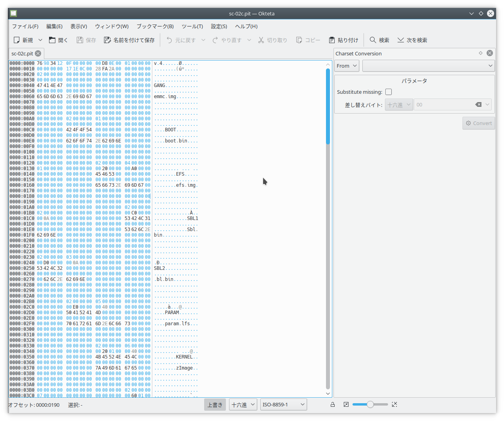This screenshot has width=504, height=421.
Task: Click the 元に戻す (Undo) icon
Action: point(169,40)
